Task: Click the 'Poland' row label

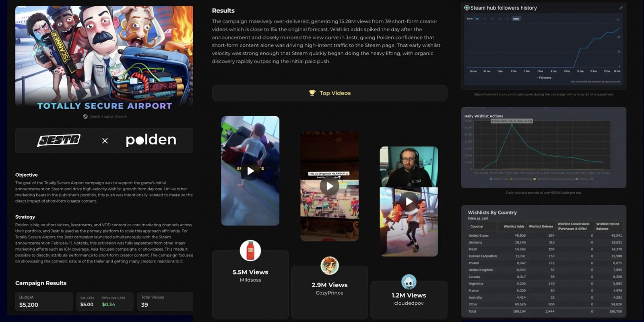Action: [x=474, y=263]
